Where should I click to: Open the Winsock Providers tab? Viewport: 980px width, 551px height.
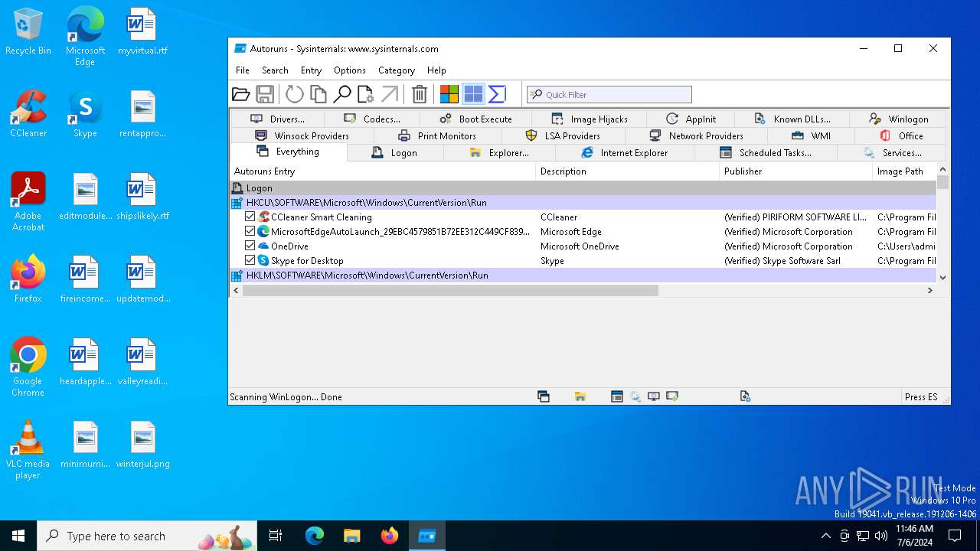click(302, 135)
